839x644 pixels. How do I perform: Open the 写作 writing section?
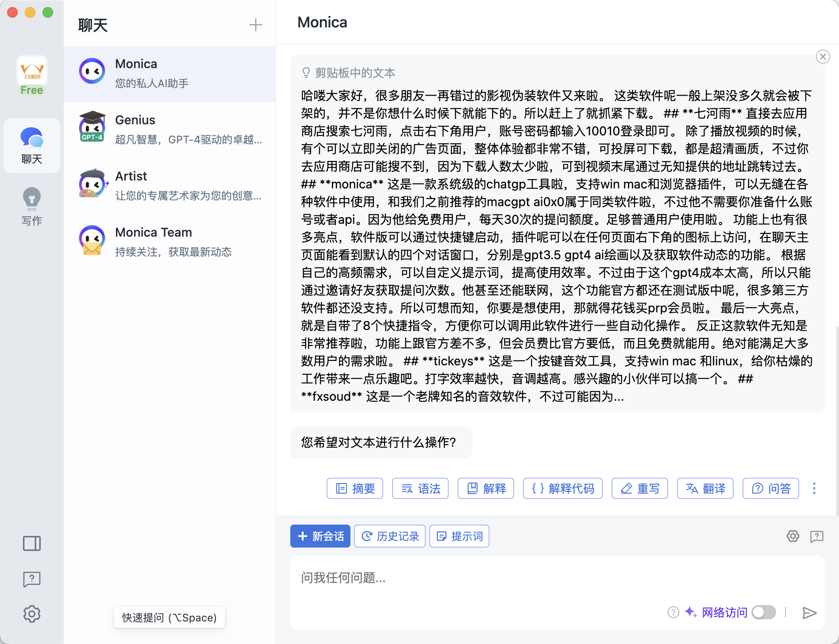coord(32,207)
